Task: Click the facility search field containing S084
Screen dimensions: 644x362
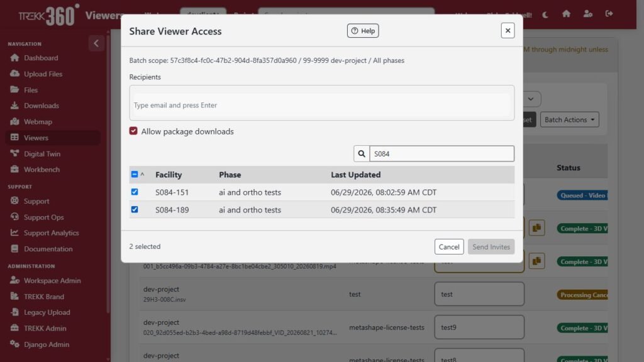Action: tap(441, 154)
